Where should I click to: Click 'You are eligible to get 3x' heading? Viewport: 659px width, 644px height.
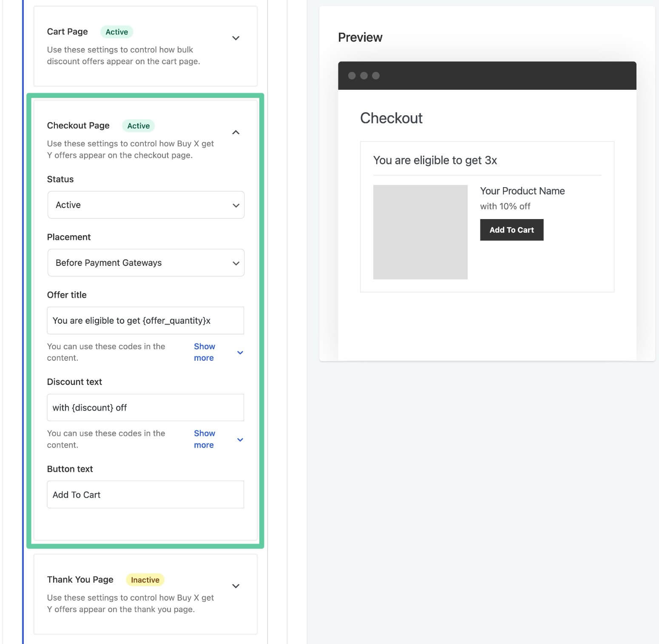coord(435,160)
